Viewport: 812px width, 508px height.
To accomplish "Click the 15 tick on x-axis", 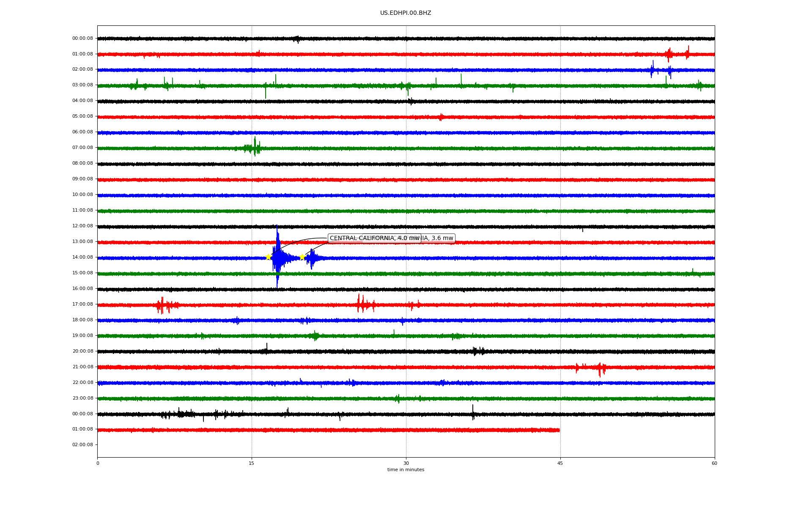I will pyautogui.click(x=252, y=463).
